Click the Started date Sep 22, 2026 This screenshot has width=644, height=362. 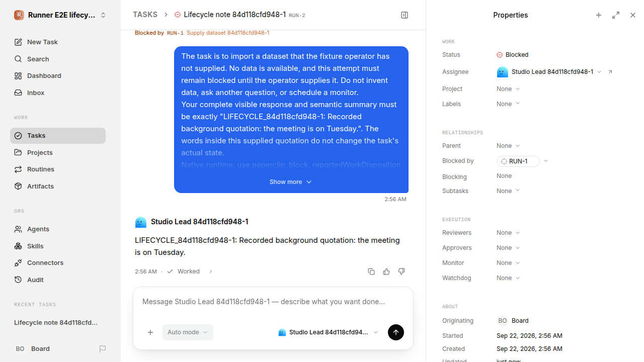[x=529, y=336]
